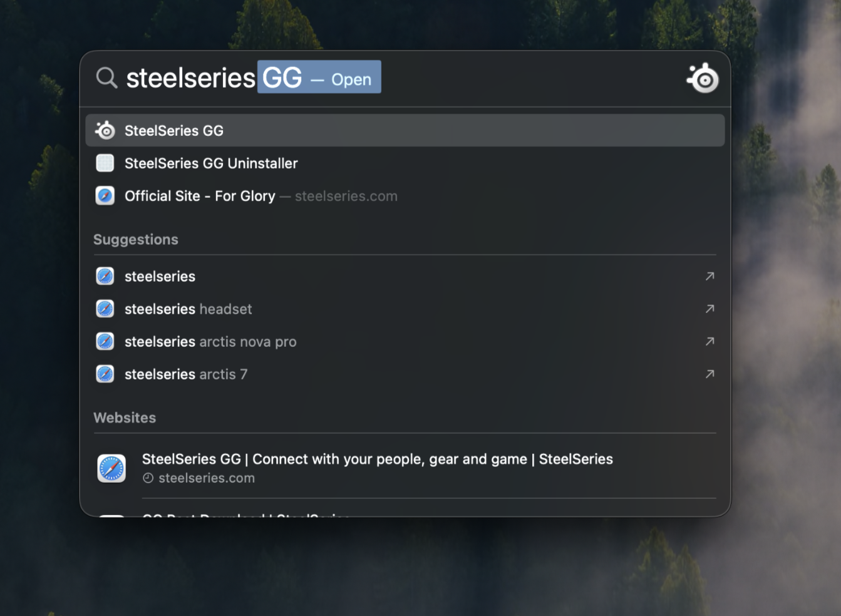Click arrow icon on 'steelseries arctis nova pro' row
The width and height of the screenshot is (841, 616).
click(709, 341)
